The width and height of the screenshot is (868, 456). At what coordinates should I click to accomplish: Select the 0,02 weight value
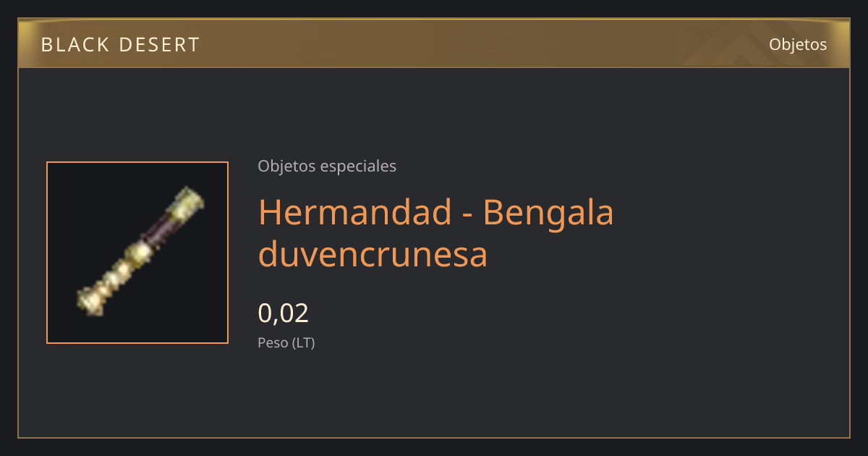point(284,313)
